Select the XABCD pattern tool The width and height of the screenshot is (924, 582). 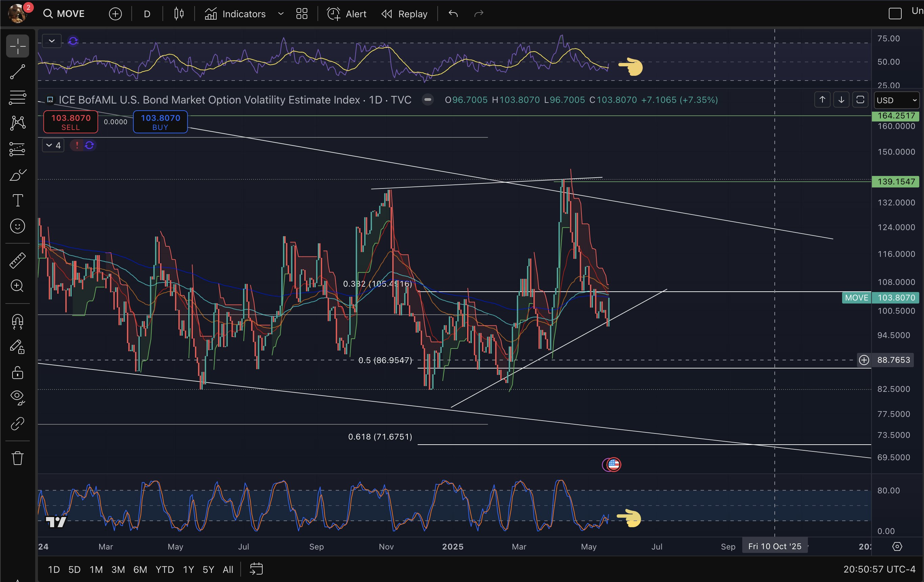point(18,123)
